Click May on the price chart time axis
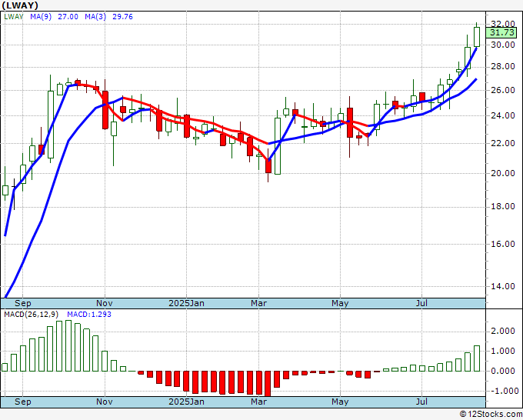Viewport: 523px width, 420px height. click(340, 304)
